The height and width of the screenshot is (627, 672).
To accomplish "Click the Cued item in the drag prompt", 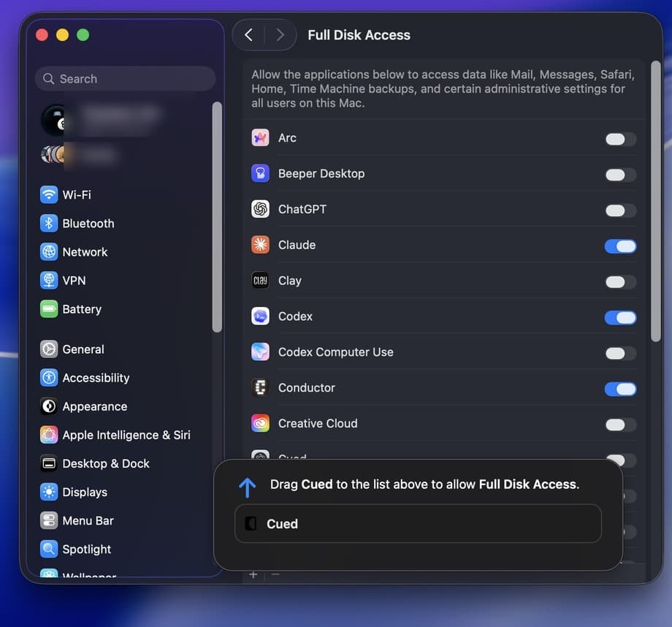I will [x=418, y=523].
